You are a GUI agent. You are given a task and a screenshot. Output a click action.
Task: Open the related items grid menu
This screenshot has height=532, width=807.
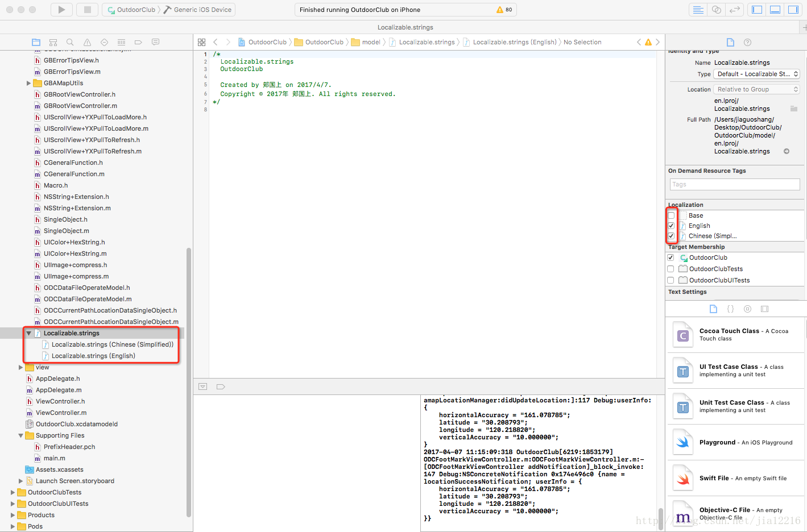pyautogui.click(x=201, y=42)
